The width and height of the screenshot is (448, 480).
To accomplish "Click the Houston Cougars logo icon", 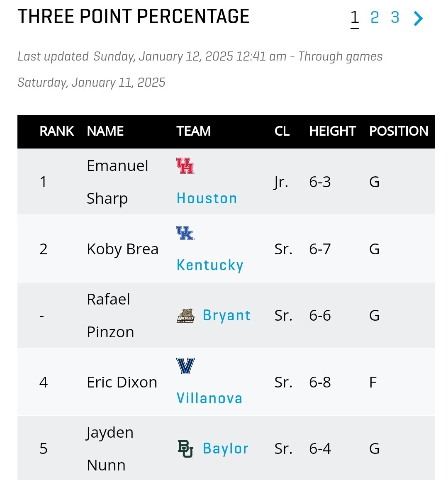I will [185, 166].
